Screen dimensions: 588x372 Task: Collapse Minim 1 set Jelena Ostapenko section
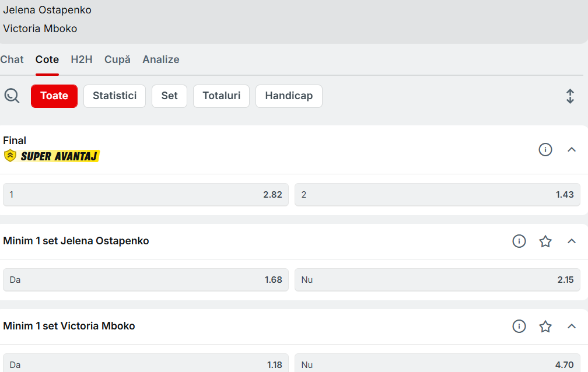tap(572, 241)
